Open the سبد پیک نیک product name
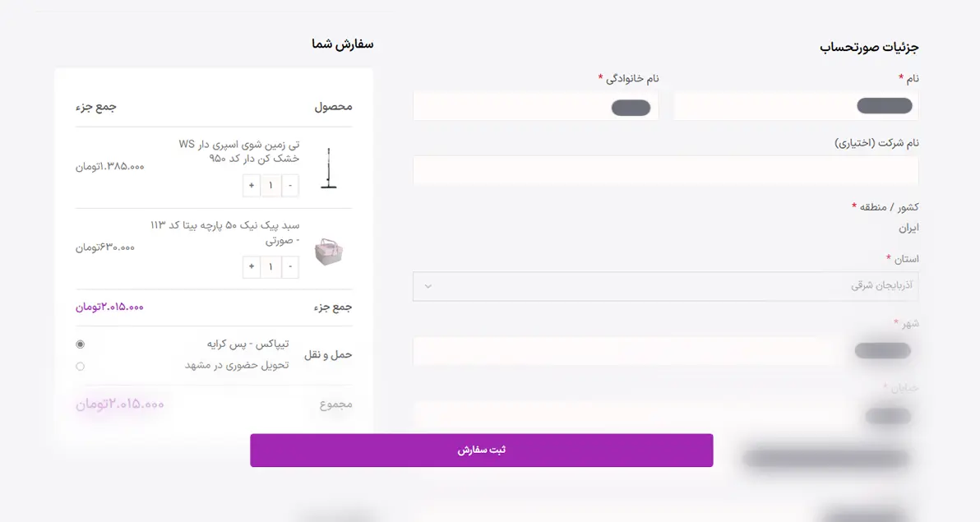Image resolution: width=980 pixels, height=522 pixels. 225,233
